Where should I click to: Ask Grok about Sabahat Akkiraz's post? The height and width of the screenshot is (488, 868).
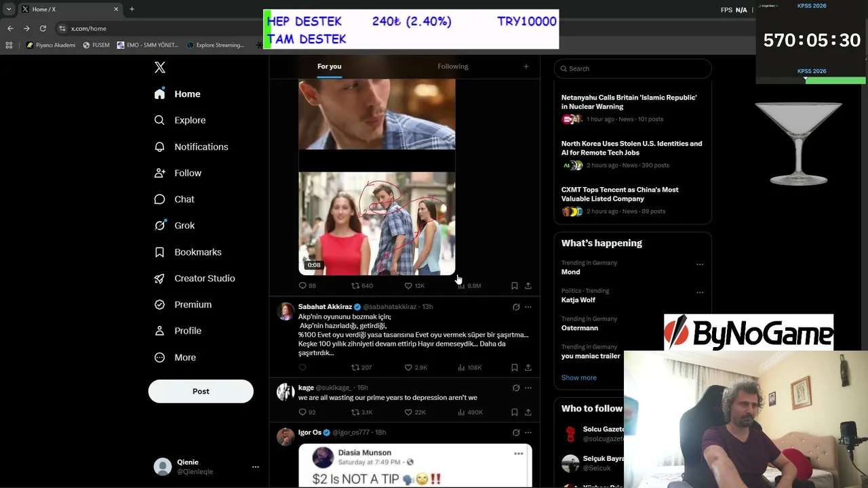[x=516, y=307]
